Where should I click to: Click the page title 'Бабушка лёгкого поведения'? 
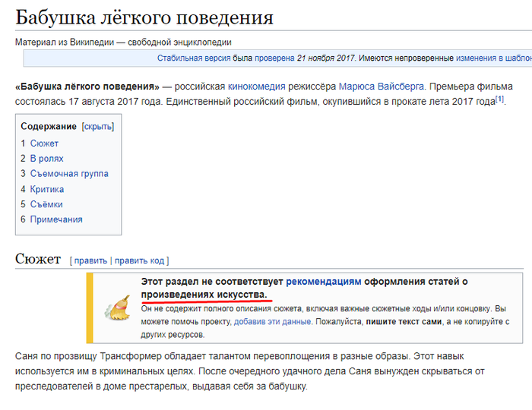(x=144, y=17)
